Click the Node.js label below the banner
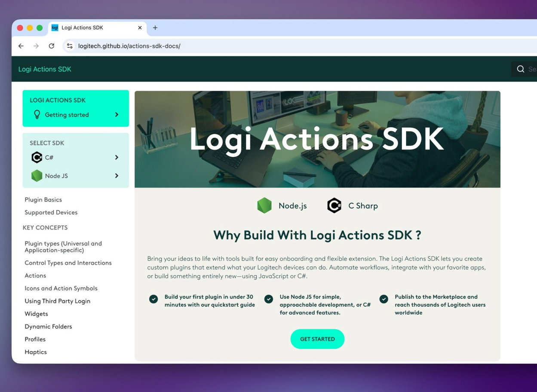Screen dimensions: 537x392 click(293, 206)
